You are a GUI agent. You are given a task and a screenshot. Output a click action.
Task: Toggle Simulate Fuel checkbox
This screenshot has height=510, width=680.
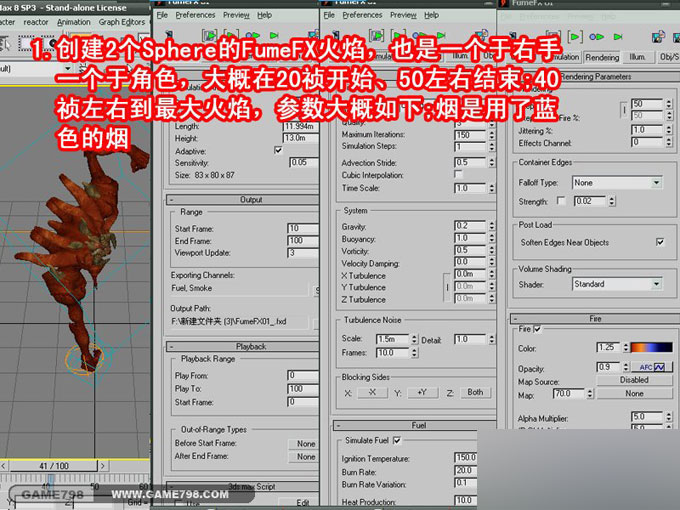[x=397, y=441]
